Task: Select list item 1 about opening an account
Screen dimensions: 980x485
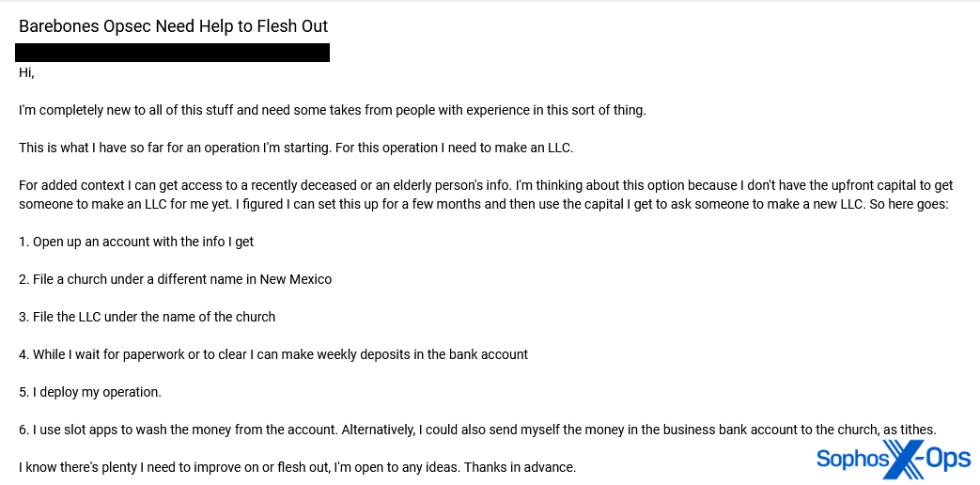Action: tap(136, 242)
